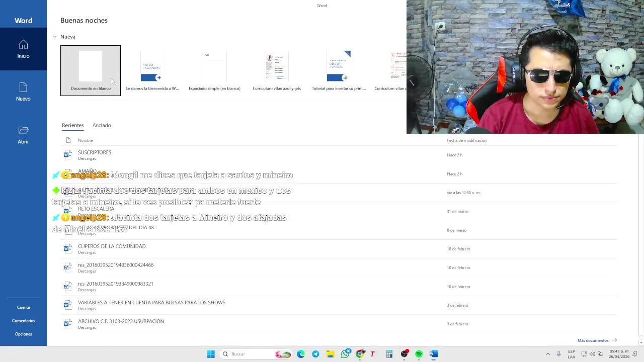The height and width of the screenshot is (362, 644).
Task: Open the Abrir section in sidebar
Action: [x=23, y=135]
